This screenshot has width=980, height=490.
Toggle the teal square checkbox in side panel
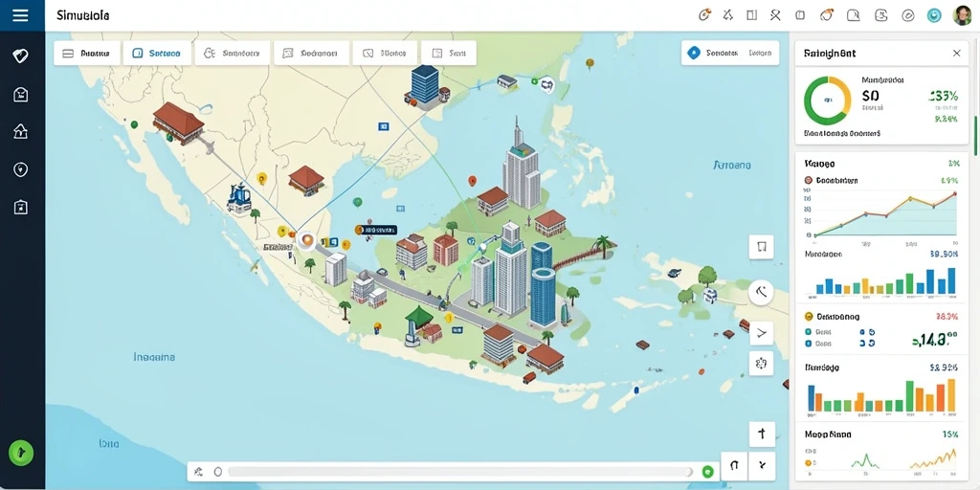click(808, 332)
